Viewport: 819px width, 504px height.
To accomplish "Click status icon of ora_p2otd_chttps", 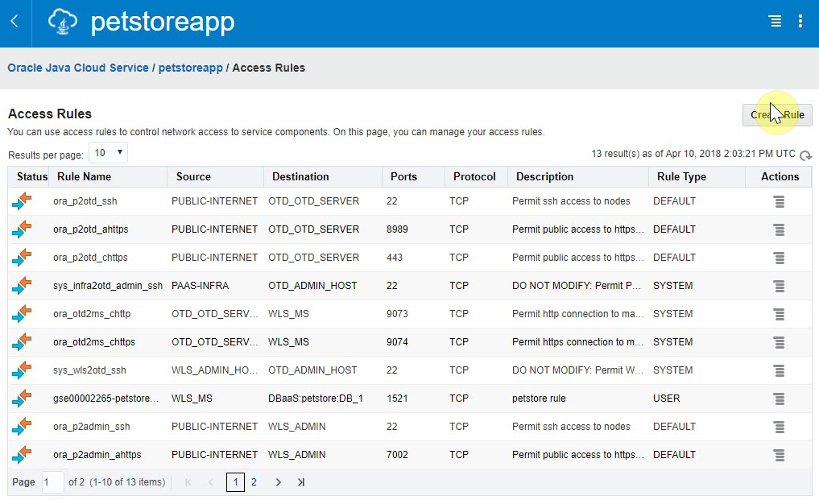I will coord(22,258).
